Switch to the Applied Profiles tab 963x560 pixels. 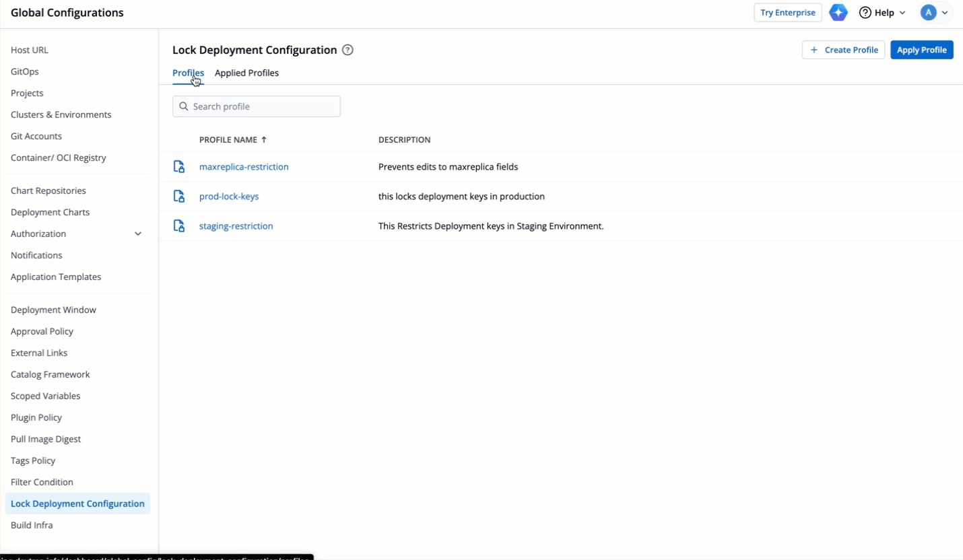(x=246, y=73)
